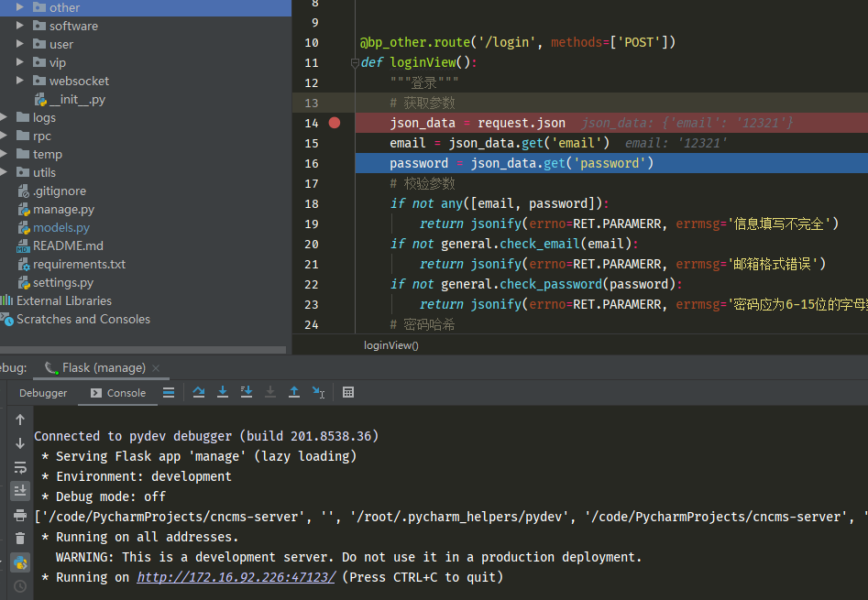Expand the utils folder
This screenshot has width=868, height=600.
(x=4, y=172)
